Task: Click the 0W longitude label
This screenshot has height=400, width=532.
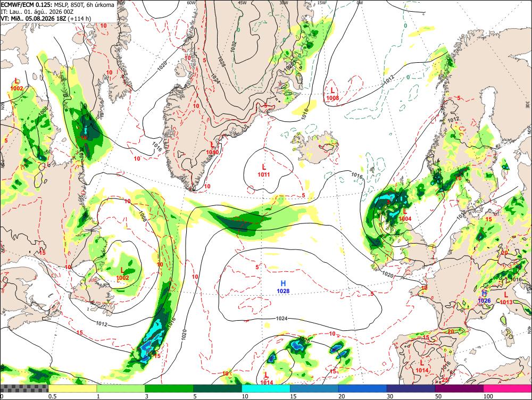Action: point(360,2)
